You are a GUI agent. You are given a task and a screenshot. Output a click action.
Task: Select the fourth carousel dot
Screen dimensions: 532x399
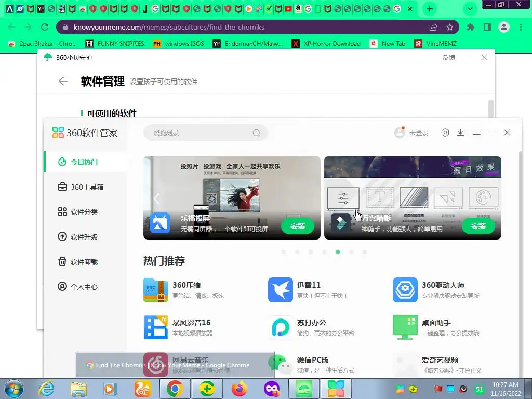(324, 252)
